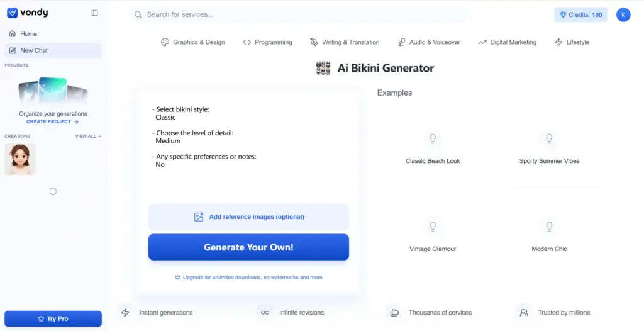Image resolution: width=644 pixels, height=331 pixels.
Task: Collapse the sidebar panel toggle icon
Action: point(94,13)
